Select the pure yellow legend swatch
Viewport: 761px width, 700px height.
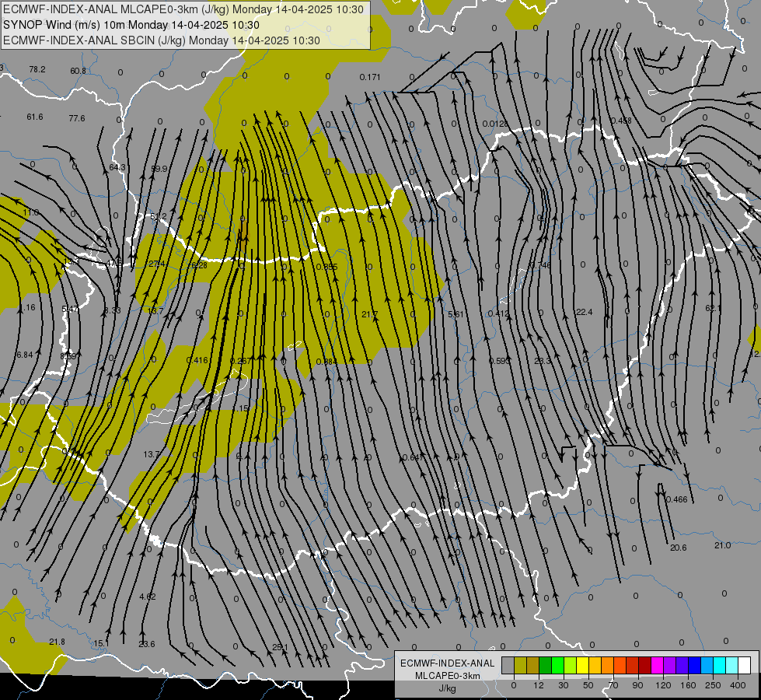583,666
